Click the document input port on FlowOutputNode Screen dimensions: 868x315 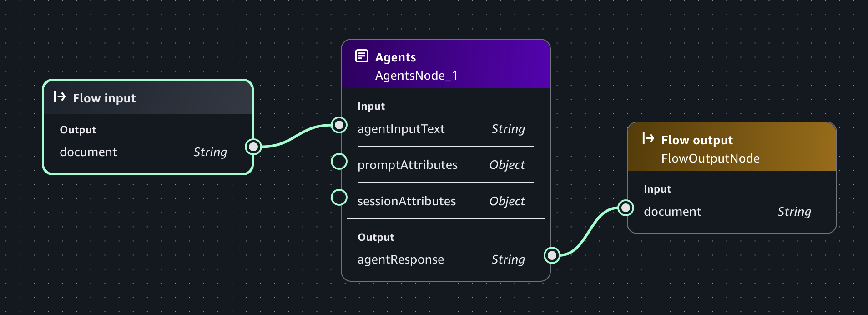(x=626, y=208)
